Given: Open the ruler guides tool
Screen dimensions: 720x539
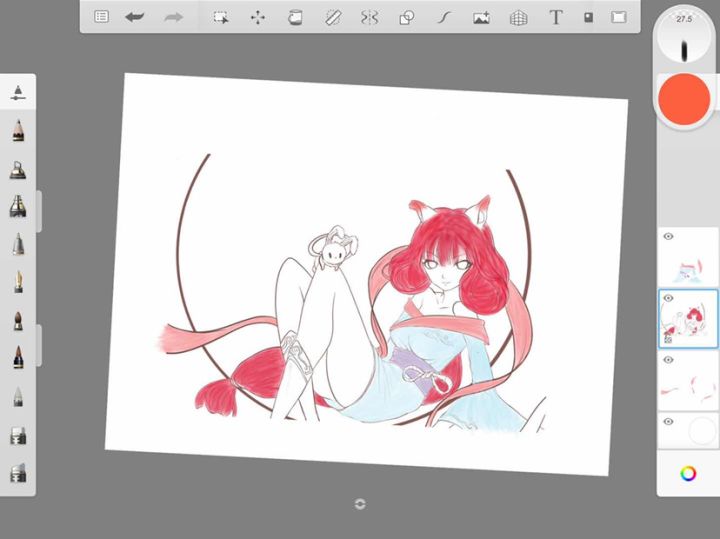Looking at the screenshot, I should pos(332,17).
